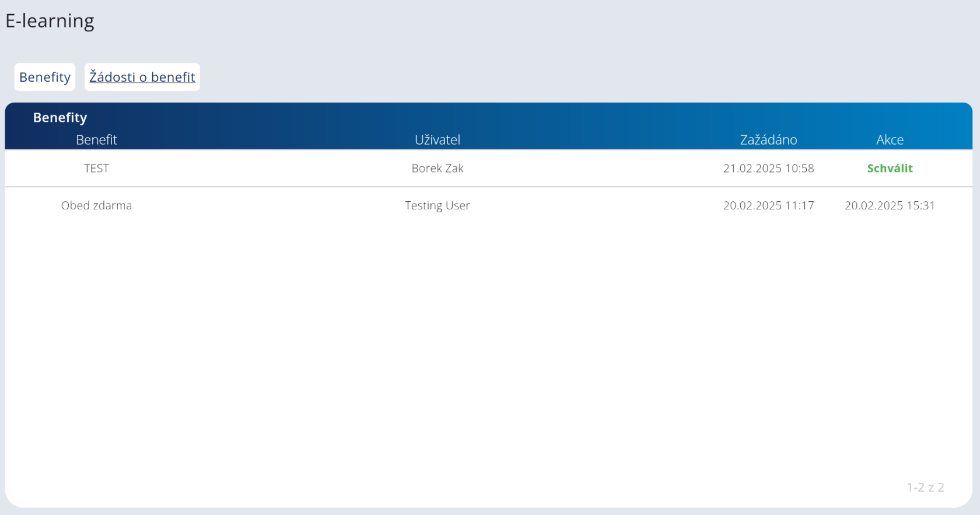
Task: Approve request with green Schválit link
Action: (x=890, y=169)
